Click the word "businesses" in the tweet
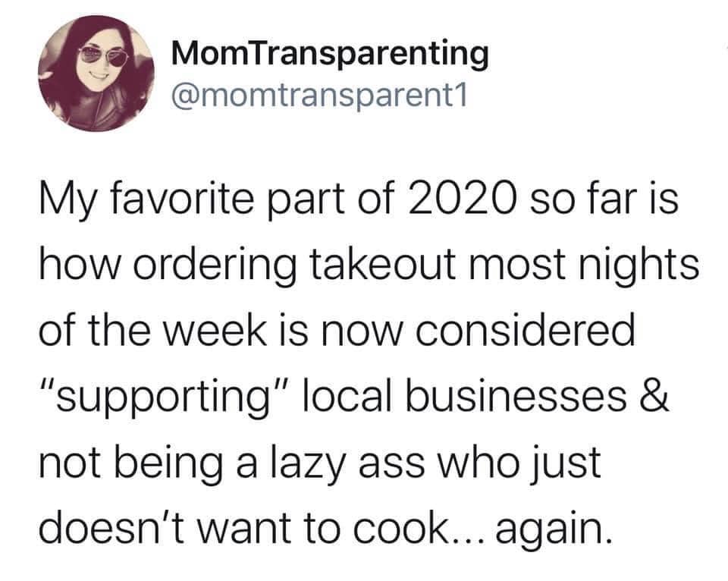Screen dimensions: 728x581 click(516, 397)
